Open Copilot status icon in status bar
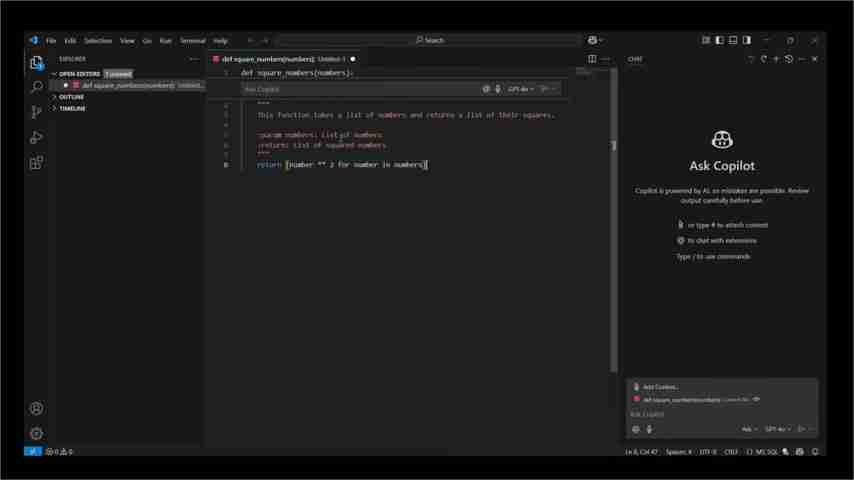854x480 pixels. (800, 452)
